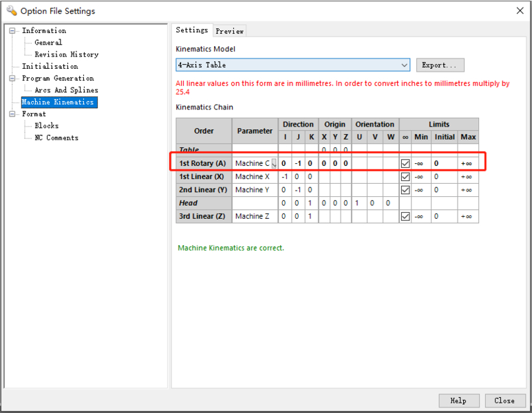Collapse the Program Generation tree node
Image resolution: width=532 pixels, height=413 pixels.
click(12, 78)
